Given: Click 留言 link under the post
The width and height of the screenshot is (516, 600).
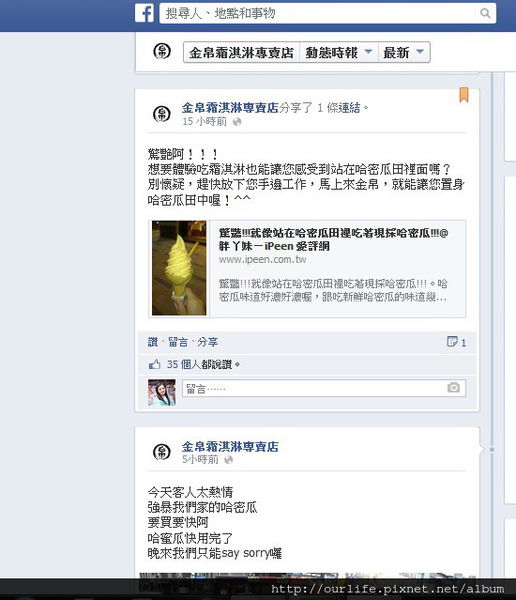Looking at the screenshot, I should click(178, 342).
